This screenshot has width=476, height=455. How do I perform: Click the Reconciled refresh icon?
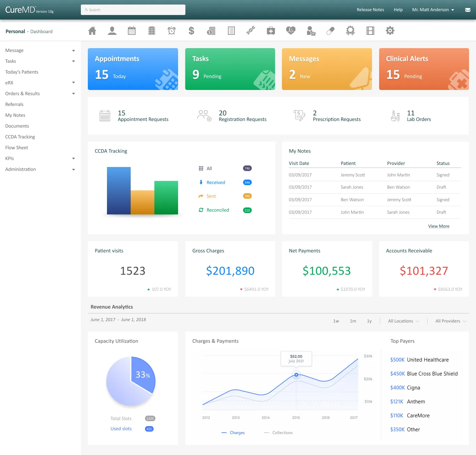point(201,210)
